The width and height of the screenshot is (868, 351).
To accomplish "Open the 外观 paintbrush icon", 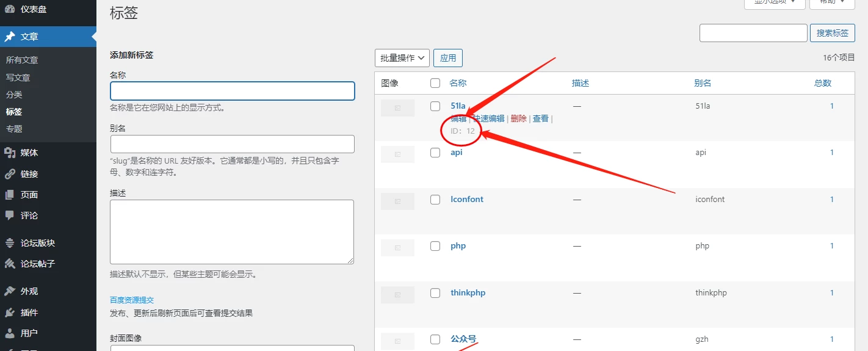I will [x=10, y=291].
